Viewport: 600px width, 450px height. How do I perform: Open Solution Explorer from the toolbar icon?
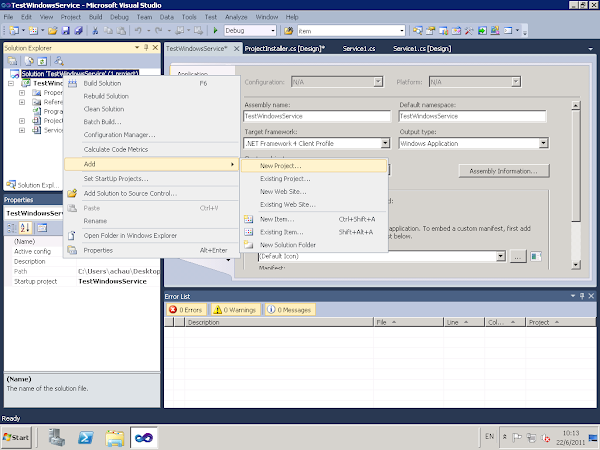pos(417,31)
